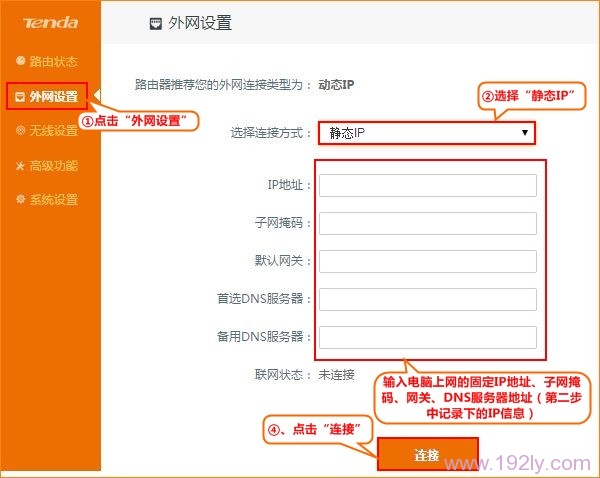The width and height of the screenshot is (600, 478).
Task: Click the 外网设置 sidebar icon
Action: click(x=20, y=96)
